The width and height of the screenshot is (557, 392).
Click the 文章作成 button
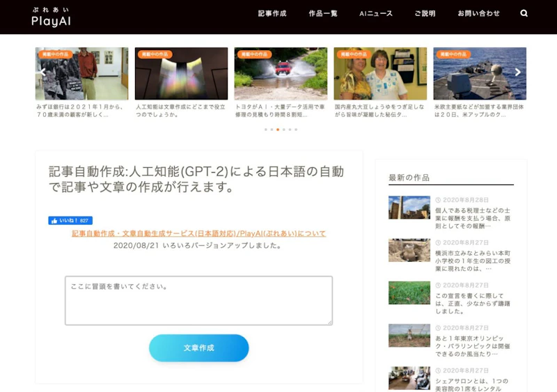[x=199, y=348]
